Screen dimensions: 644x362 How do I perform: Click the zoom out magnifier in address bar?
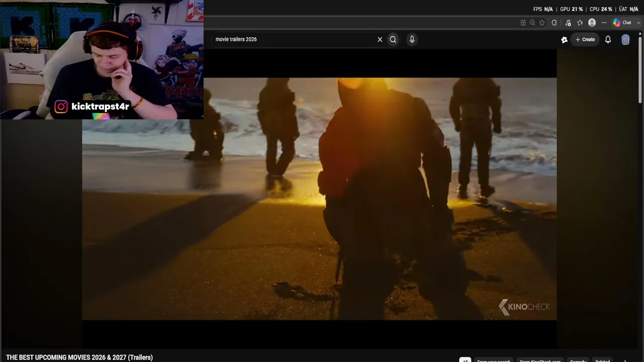pyautogui.click(x=532, y=23)
